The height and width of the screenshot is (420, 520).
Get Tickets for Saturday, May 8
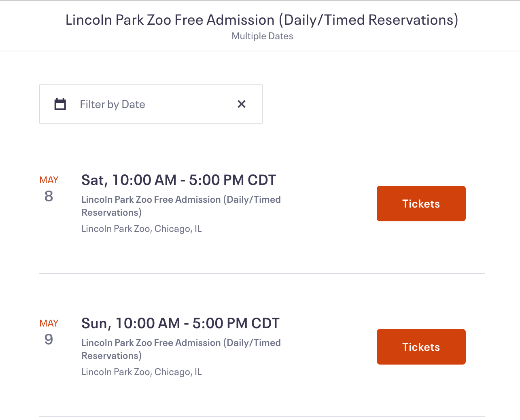[x=421, y=204]
